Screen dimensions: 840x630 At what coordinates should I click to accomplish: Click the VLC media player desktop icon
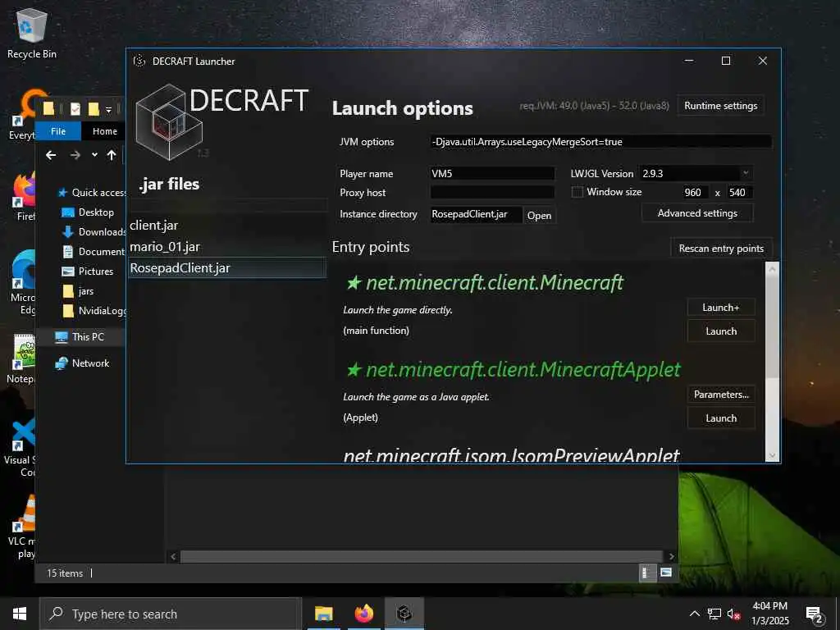(x=21, y=527)
